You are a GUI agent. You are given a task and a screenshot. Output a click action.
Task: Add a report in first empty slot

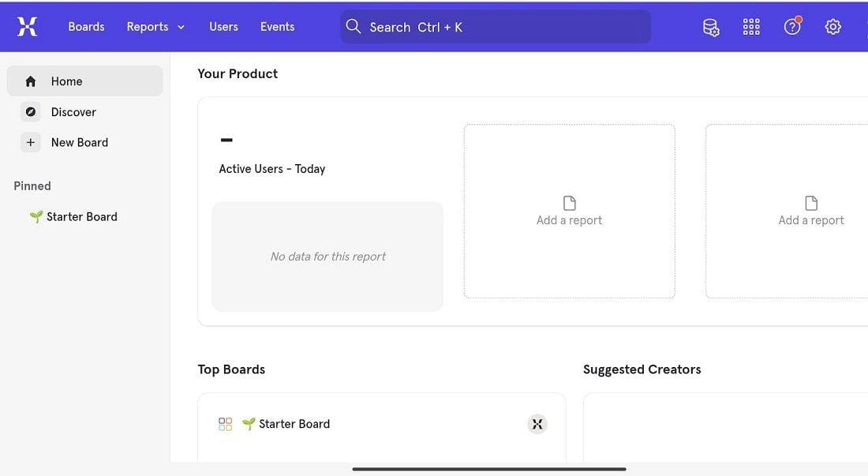pyautogui.click(x=569, y=212)
